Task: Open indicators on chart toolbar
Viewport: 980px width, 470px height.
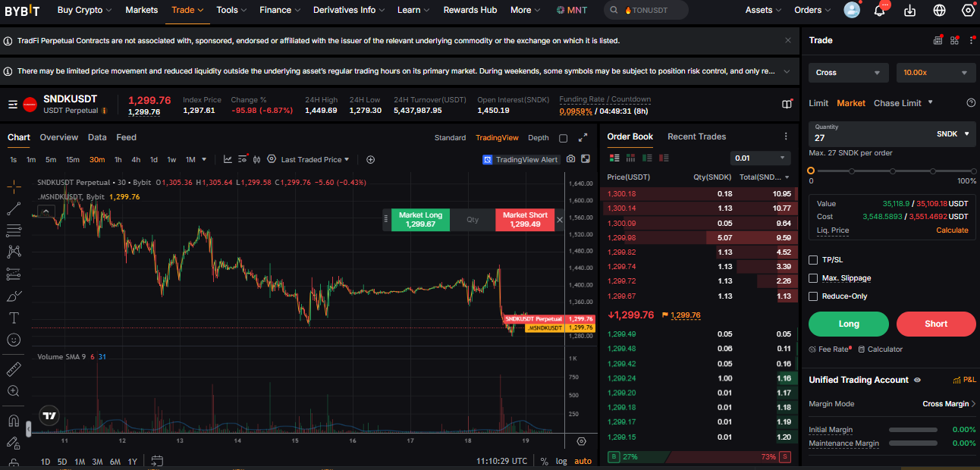Action: tap(228, 159)
